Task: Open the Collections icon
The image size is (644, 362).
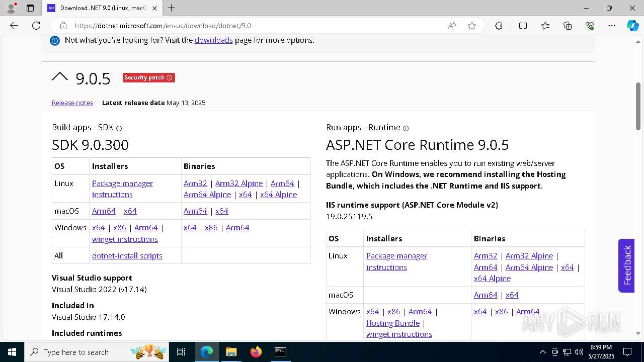Action: tap(568, 26)
